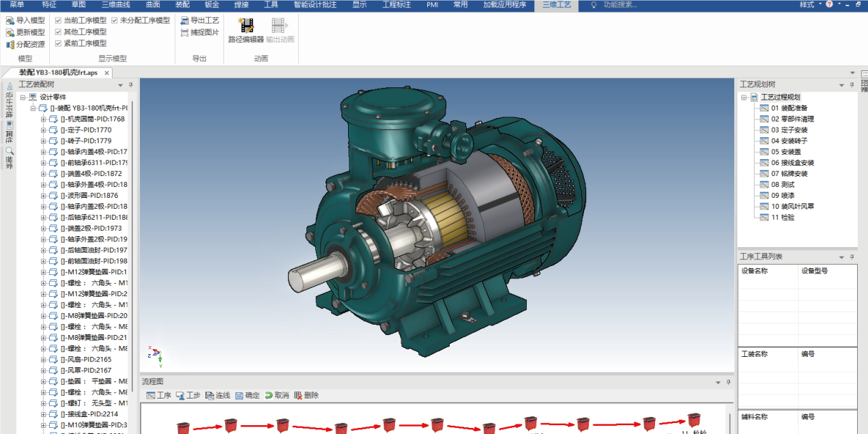Click the 删除 delete icon in flowchart toolbar
Screen dimensions: 868x434
pyautogui.click(x=298, y=395)
